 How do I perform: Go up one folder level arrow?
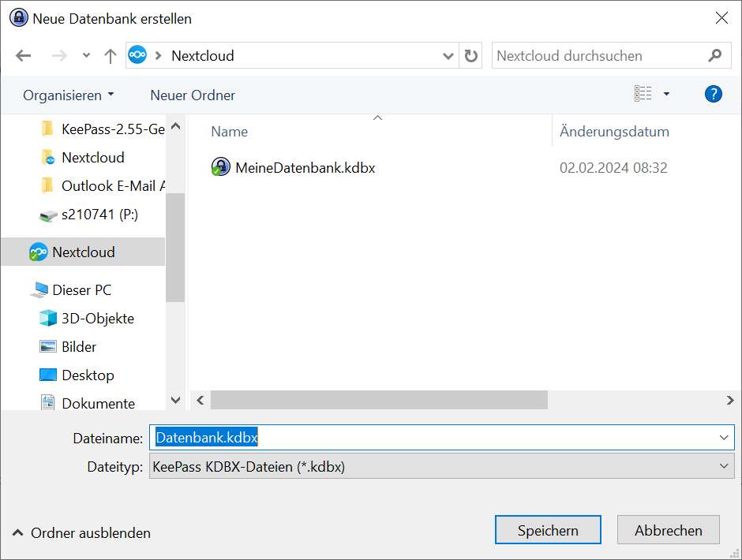click(111, 56)
